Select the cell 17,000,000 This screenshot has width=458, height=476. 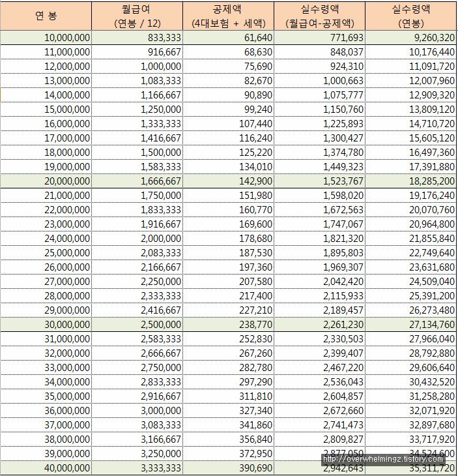pyautogui.click(x=46, y=138)
